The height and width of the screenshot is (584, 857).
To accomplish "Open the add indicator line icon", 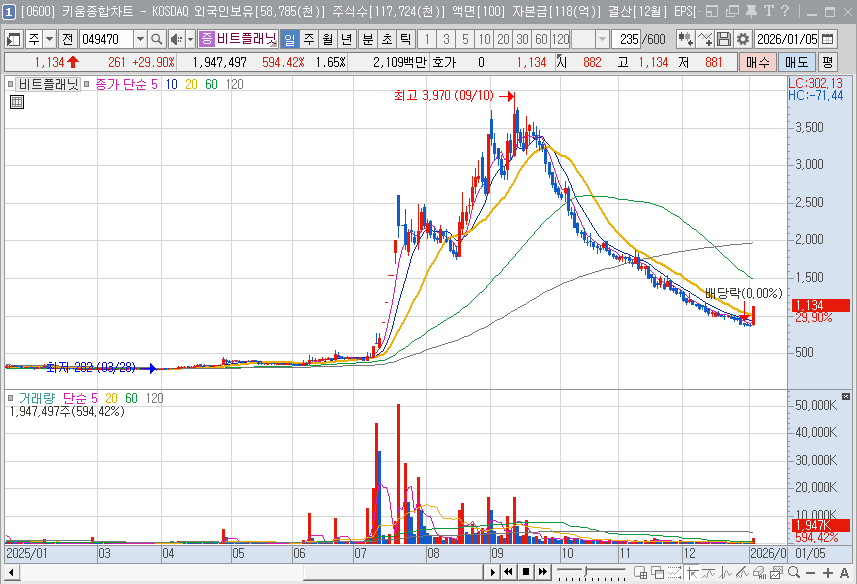I will (x=705, y=39).
